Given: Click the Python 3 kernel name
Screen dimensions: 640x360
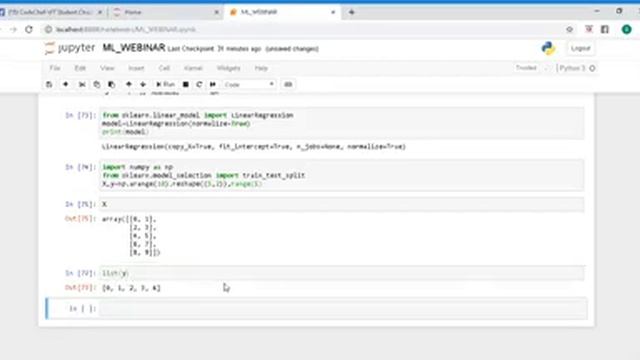Looking at the screenshot, I should tap(572, 68).
